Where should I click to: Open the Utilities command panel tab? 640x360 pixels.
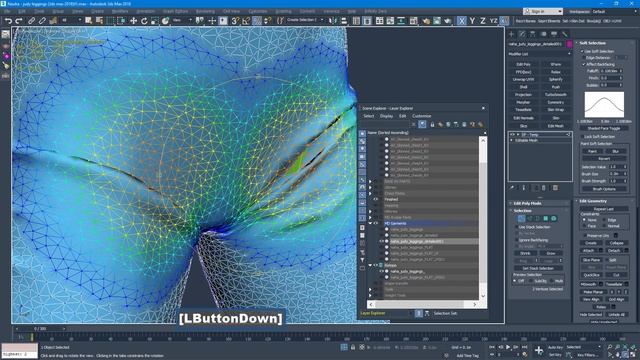[x=564, y=34]
